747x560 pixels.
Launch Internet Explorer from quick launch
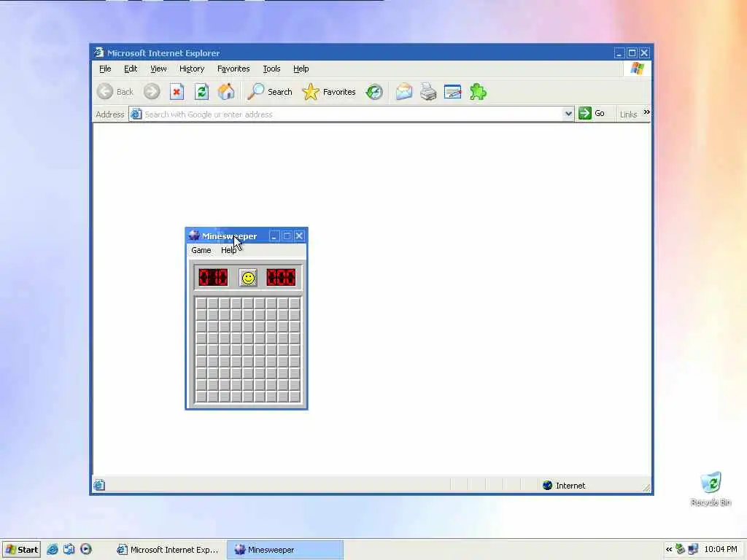53,549
